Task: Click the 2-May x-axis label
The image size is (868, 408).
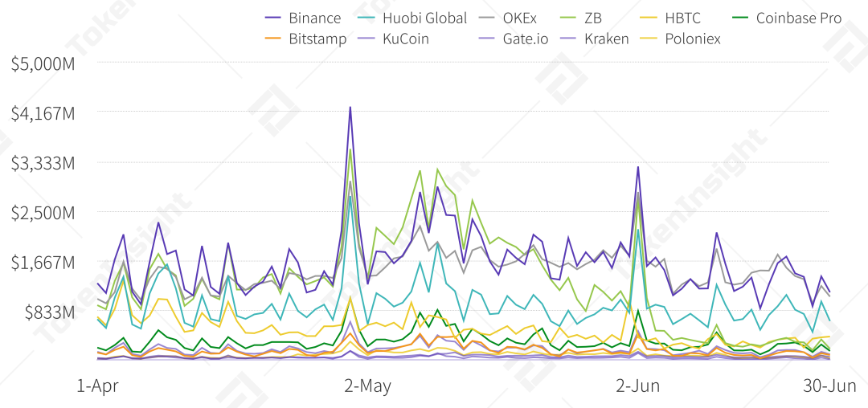Action: coord(367,386)
